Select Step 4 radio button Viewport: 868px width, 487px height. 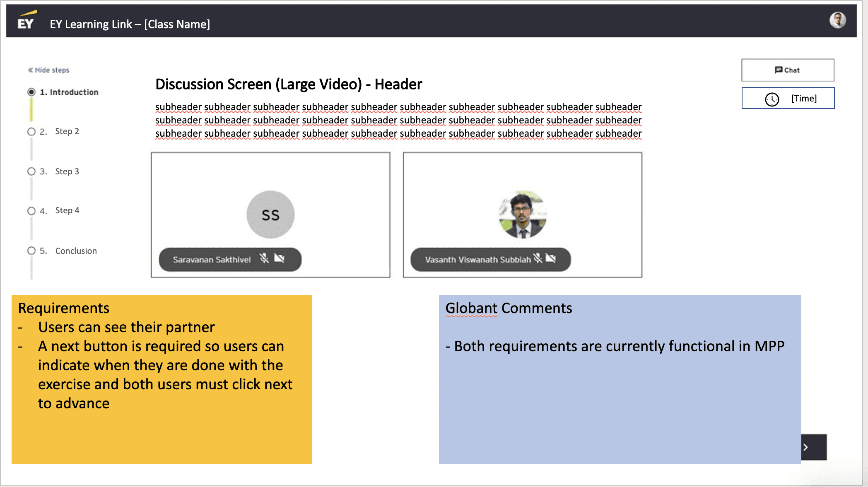(31, 211)
